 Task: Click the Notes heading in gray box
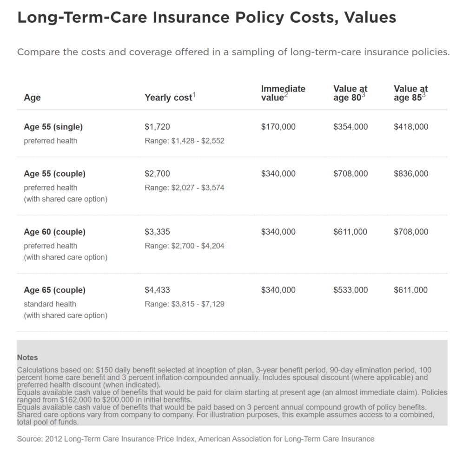[27, 358]
